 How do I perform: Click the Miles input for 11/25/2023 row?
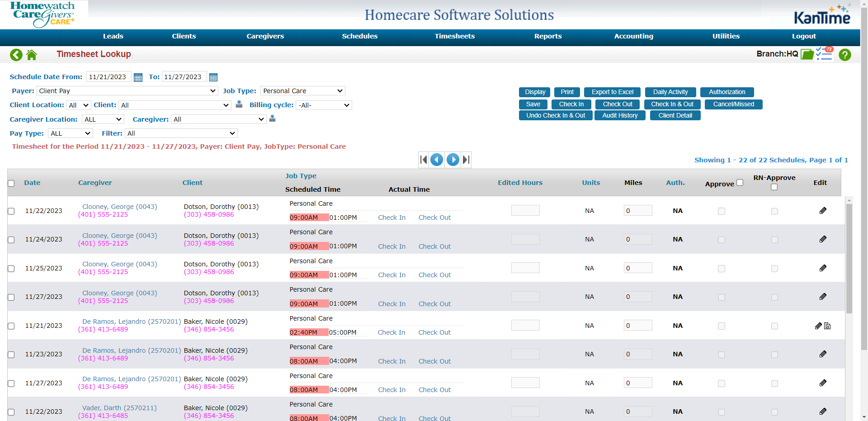point(637,268)
